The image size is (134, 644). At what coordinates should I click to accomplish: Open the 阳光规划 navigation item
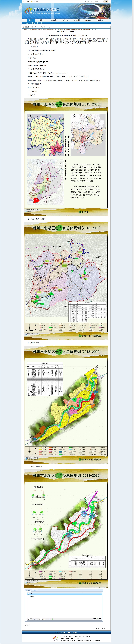click(77, 20)
